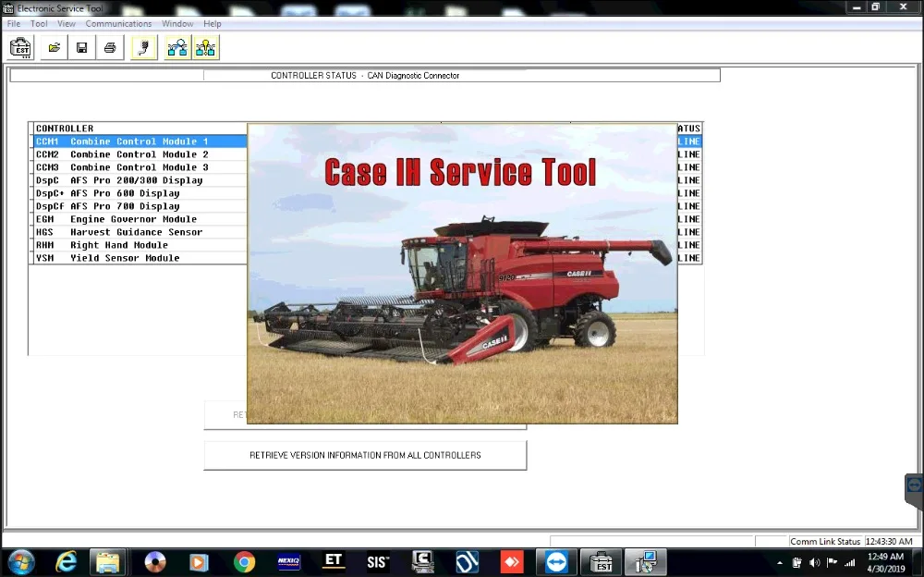The image size is (924, 577).
Task: Click Retrieve Version Information From All Controllers
Action: pyautogui.click(x=365, y=456)
